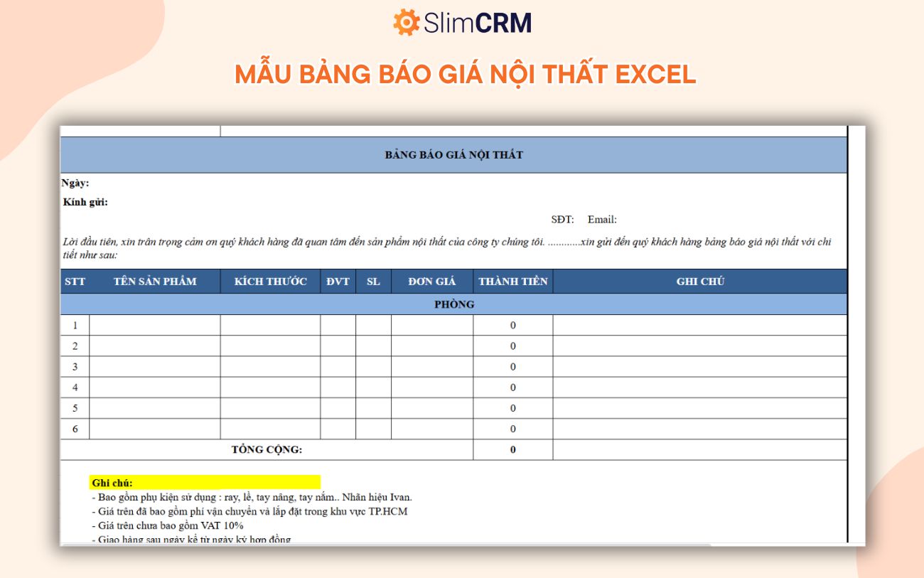Screen dimensions: 924x578
Task: Click the Thành tiền value in row 1
Action: tap(513, 326)
